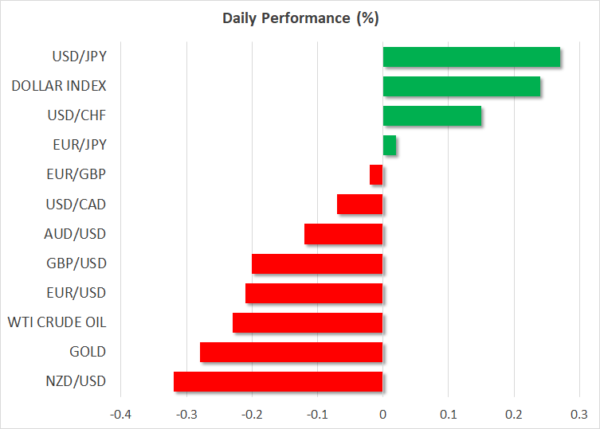Select the USD/CHF green bar
The image size is (600, 429).
pos(432,116)
